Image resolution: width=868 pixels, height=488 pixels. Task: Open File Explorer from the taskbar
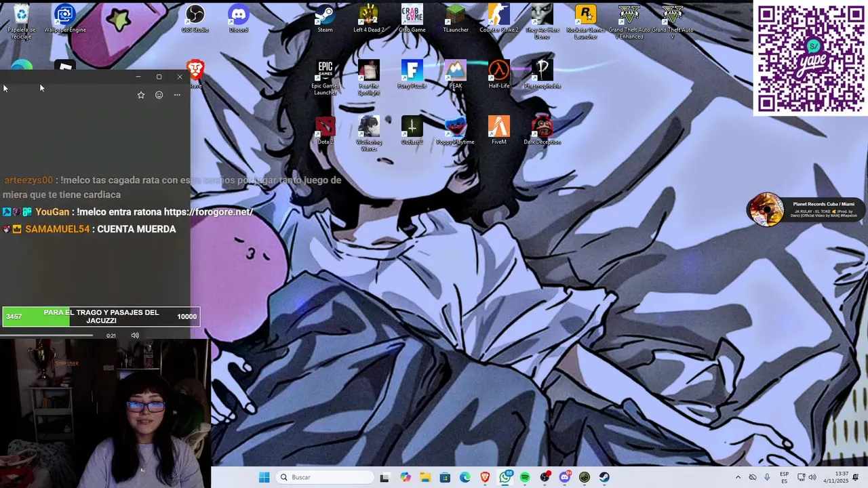pyautogui.click(x=425, y=477)
